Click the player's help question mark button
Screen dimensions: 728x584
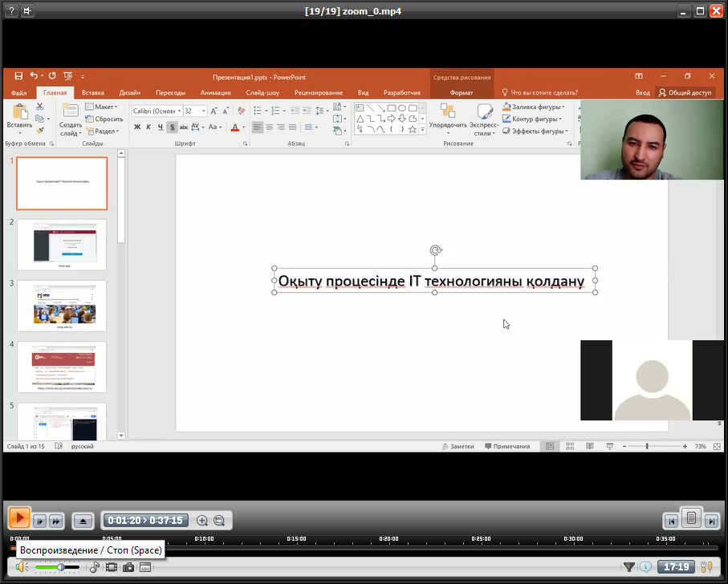pos(11,10)
